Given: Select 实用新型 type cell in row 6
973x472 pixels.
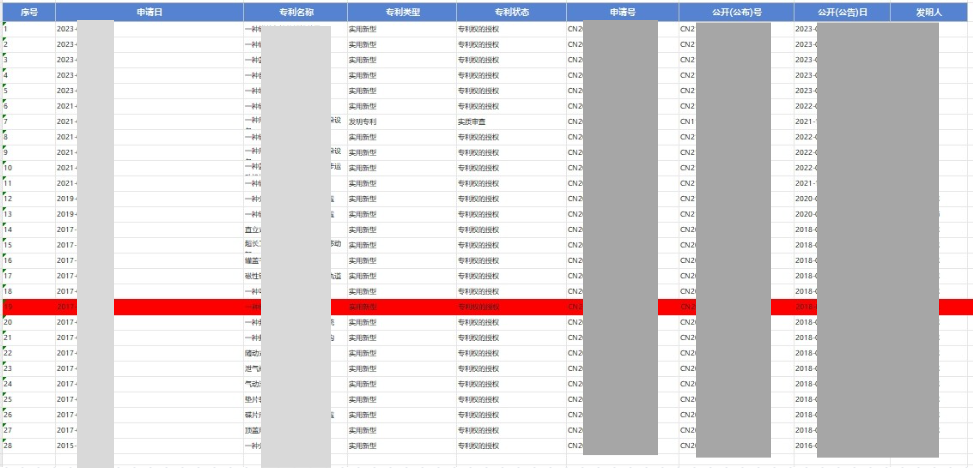Looking at the screenshot, I should click(x=402, y=106).
